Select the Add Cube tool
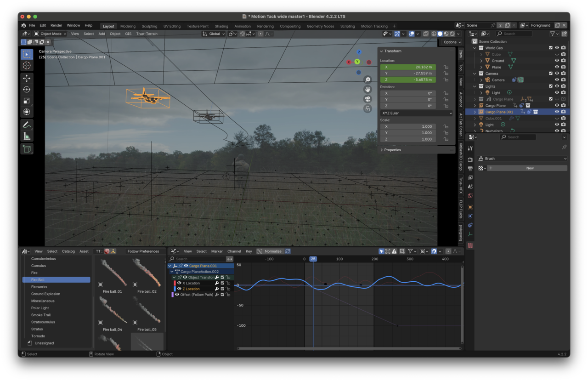The height and width of the screenshot is (381, 588). [27, 148]
